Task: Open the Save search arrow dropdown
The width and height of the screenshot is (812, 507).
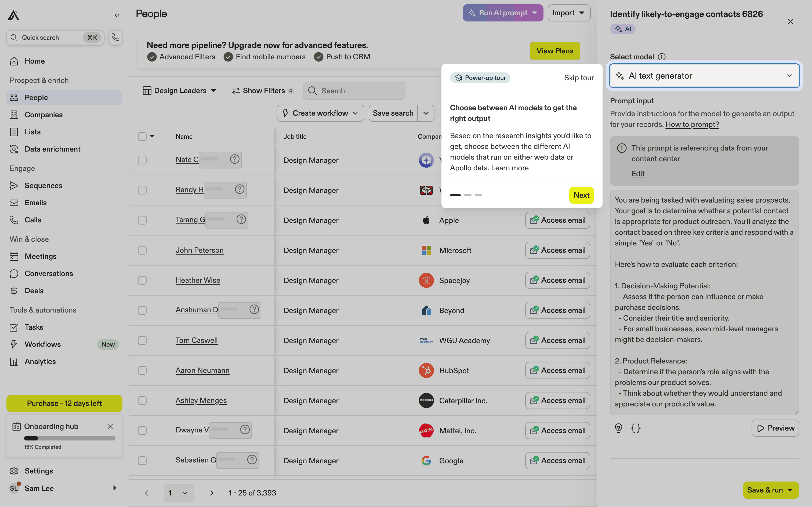Action: point(426,113)
